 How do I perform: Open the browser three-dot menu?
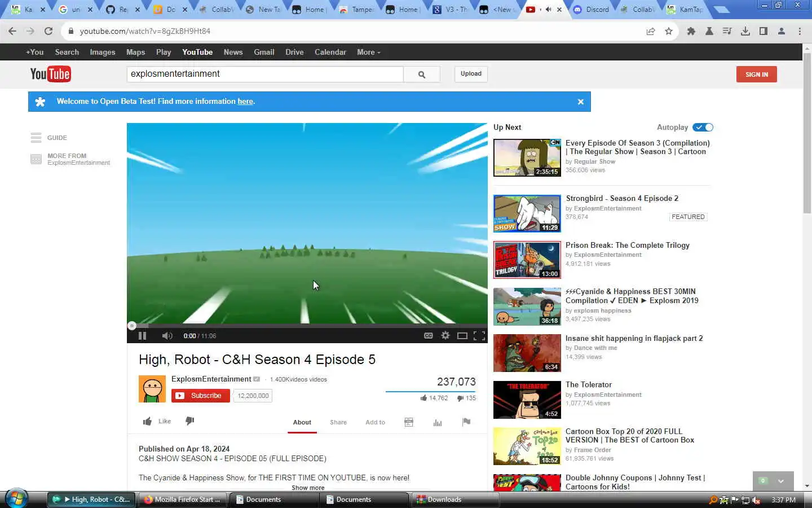pos(800,31)
